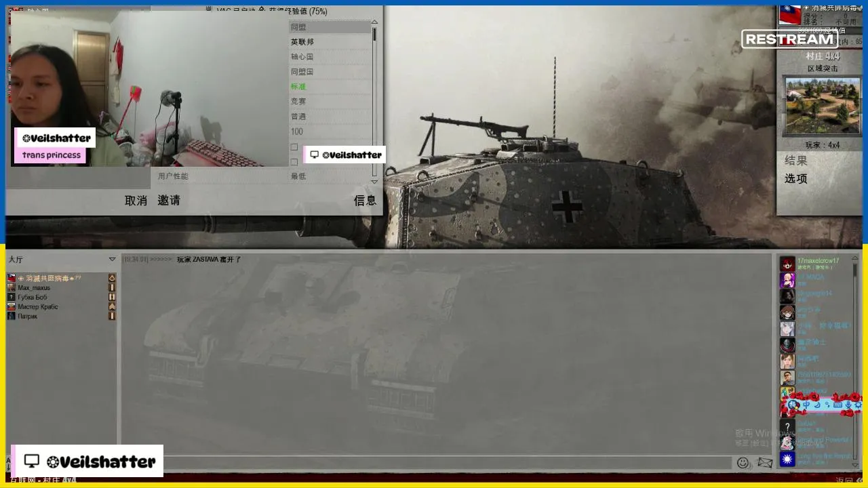This screenshot has width=868, height=488.
Task: Select 最低 value for user performance
Action: tap(298, 176)
